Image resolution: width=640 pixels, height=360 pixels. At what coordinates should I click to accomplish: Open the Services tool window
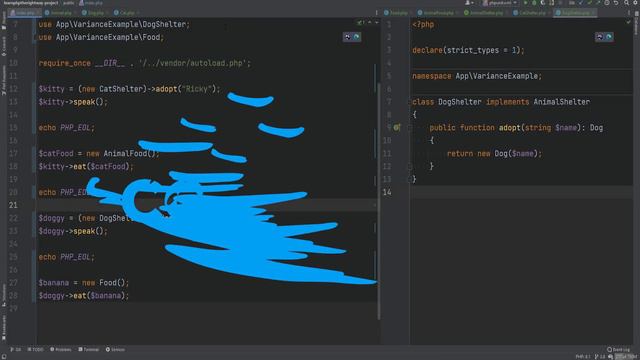click(116, 350)
